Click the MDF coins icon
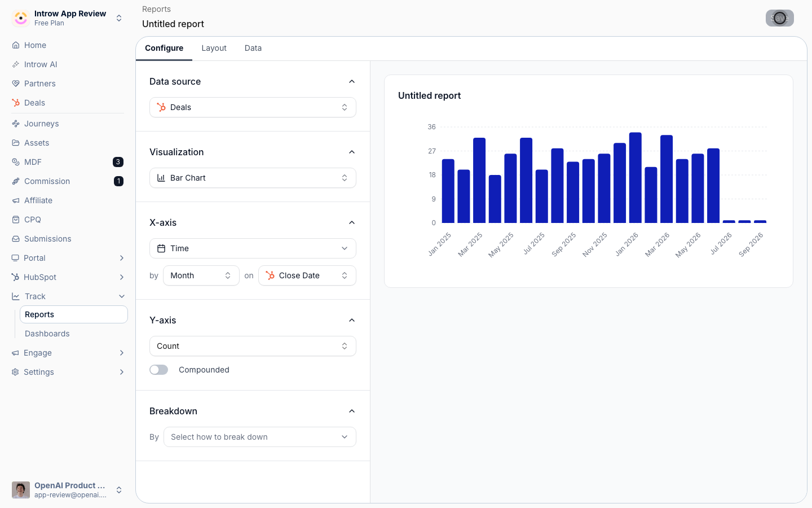This screenshot has height=508, width=812. pyautogui.click(x=16, y=162)
